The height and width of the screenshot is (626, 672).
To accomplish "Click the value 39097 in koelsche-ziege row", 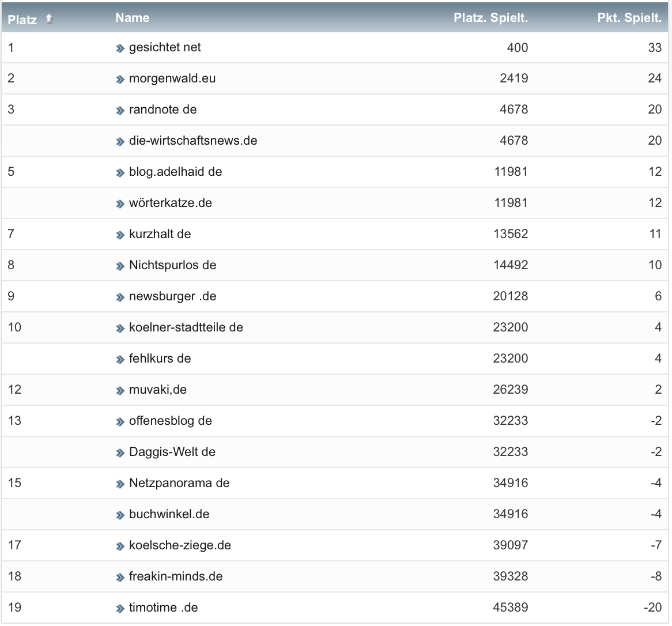I will (x=511, y=545).
